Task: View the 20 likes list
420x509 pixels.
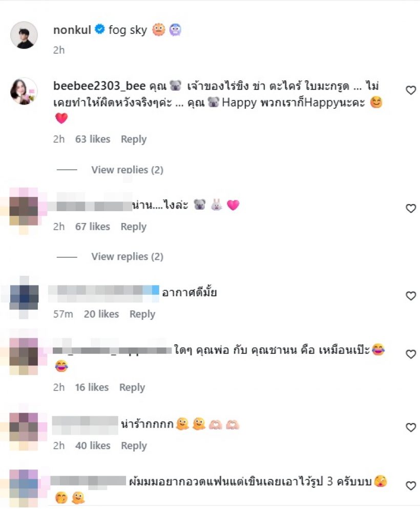Action: (x=101, y=314)
